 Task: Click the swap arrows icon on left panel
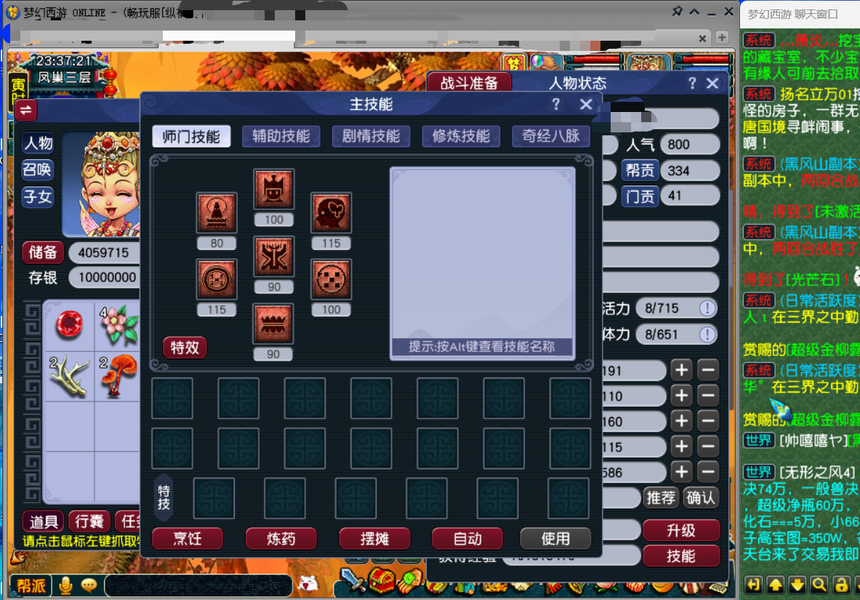click(x=26, y=110)
